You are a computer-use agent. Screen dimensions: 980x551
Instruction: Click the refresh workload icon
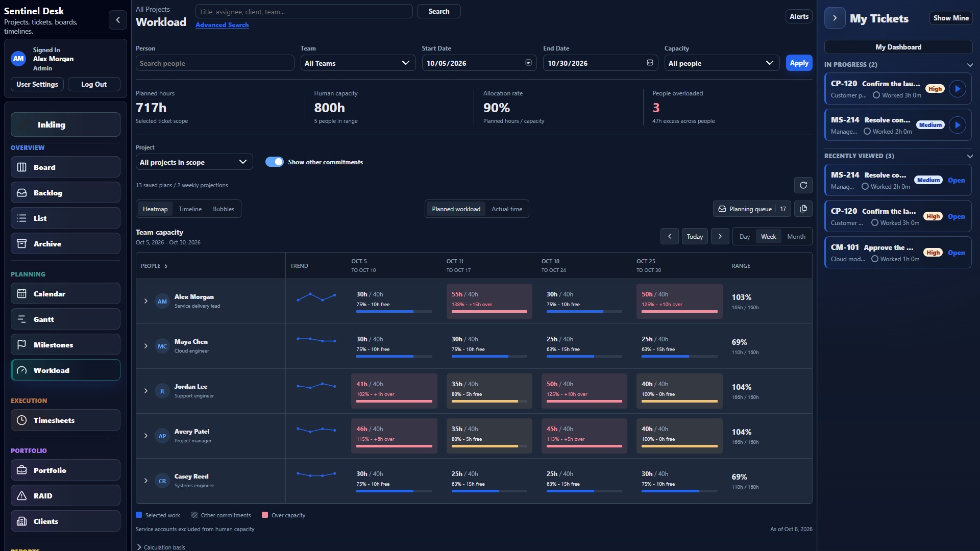click(x=803, y=185)
